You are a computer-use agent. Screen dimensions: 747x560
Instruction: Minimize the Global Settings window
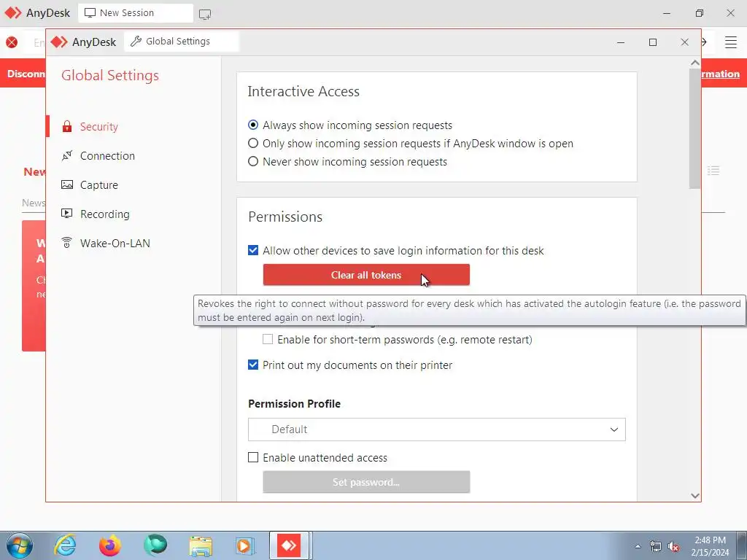(x=621, y=42)
